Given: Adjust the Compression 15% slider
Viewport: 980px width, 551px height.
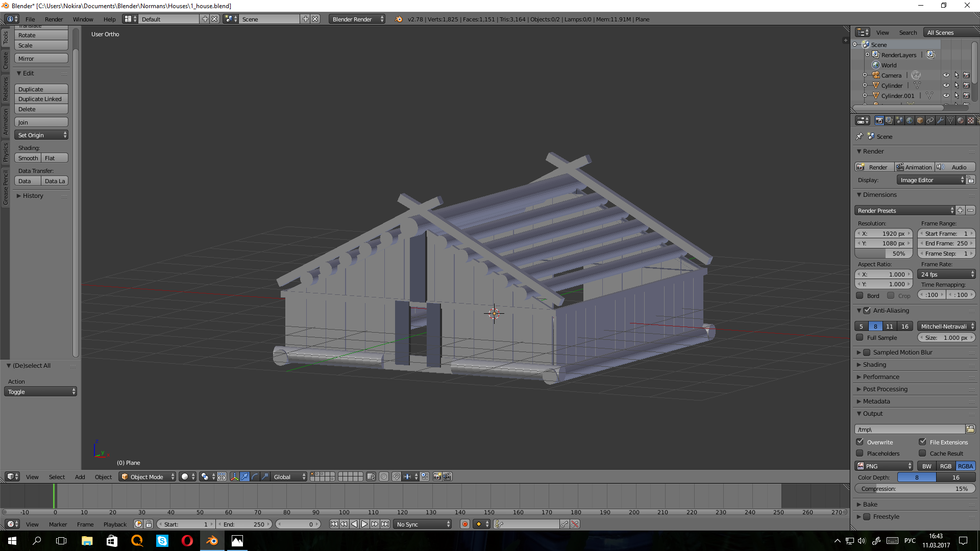Looking at the screenshot, I should [915, 488].
